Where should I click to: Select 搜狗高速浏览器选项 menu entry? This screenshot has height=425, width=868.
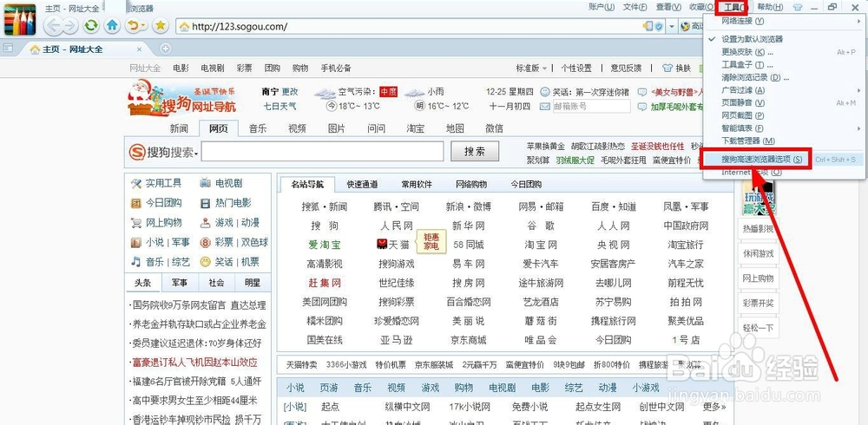pyautogui.click(x=783, y=160)
